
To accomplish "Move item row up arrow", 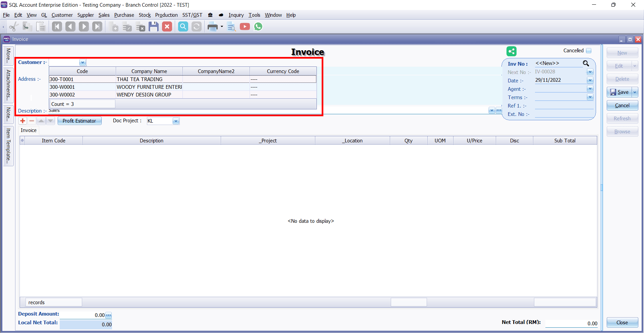I will pyautogui.click(x=41, y=121).
